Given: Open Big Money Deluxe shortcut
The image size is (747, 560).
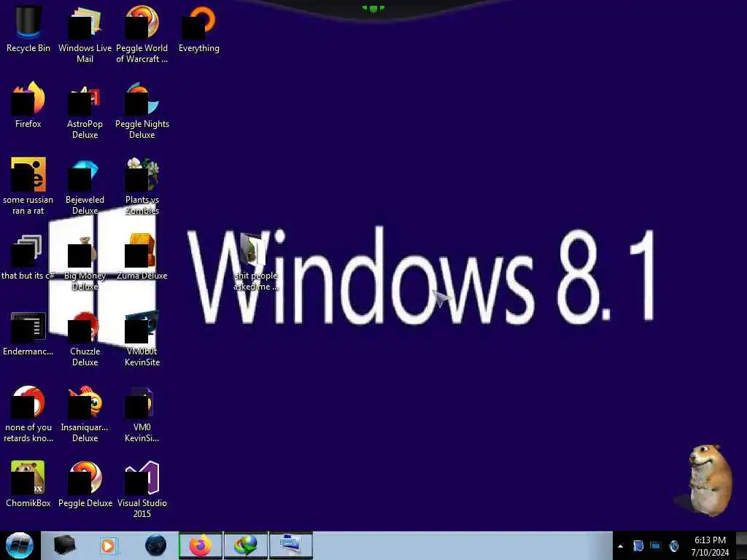Looking at the screenshot, I should (x=85, y=262).
